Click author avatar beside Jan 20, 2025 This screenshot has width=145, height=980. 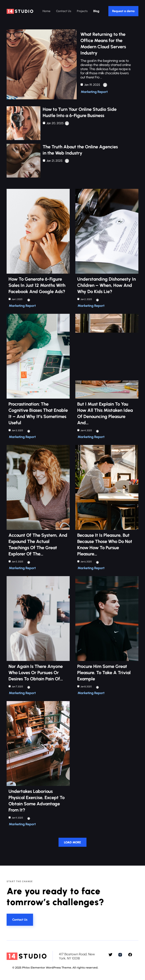[x=67, y=123]
